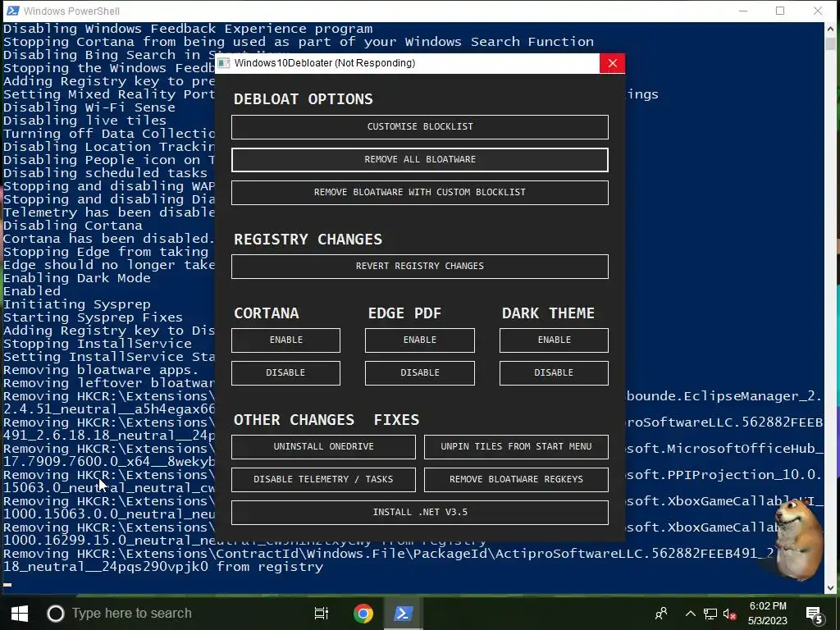The height and width of the screenshot is (630, 840).
Task: Enable Edge PDF
Action: [x=419, y=340]
